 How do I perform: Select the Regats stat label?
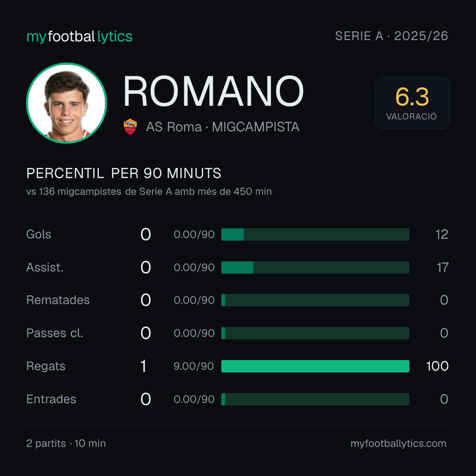click(46, 366)
